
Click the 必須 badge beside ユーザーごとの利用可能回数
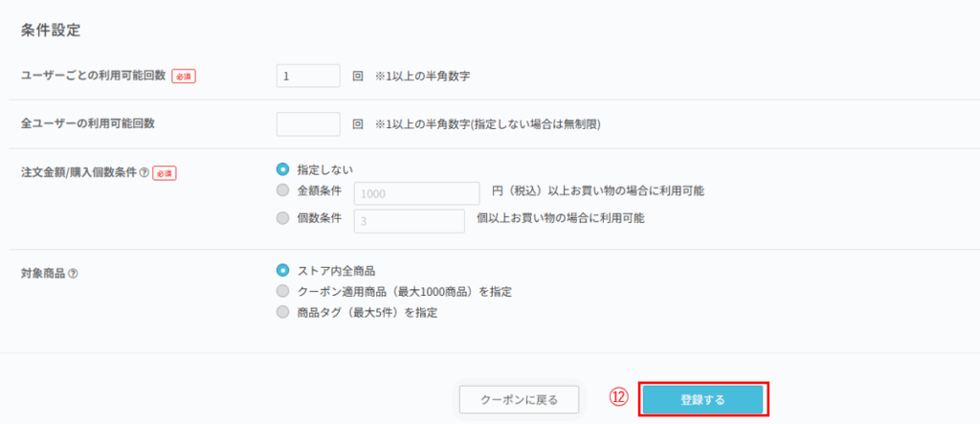(x=184, y=76)
